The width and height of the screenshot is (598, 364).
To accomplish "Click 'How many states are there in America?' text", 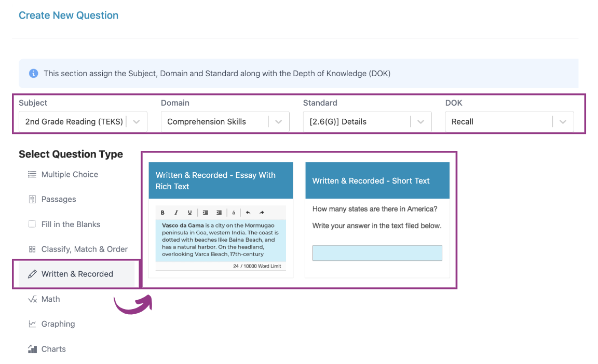I will [374, 208].
